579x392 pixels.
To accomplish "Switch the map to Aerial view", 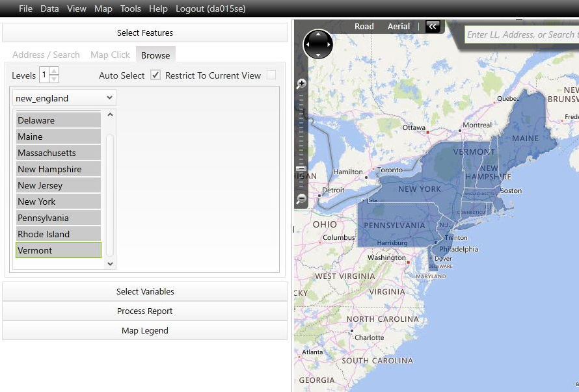I will 398,27.
